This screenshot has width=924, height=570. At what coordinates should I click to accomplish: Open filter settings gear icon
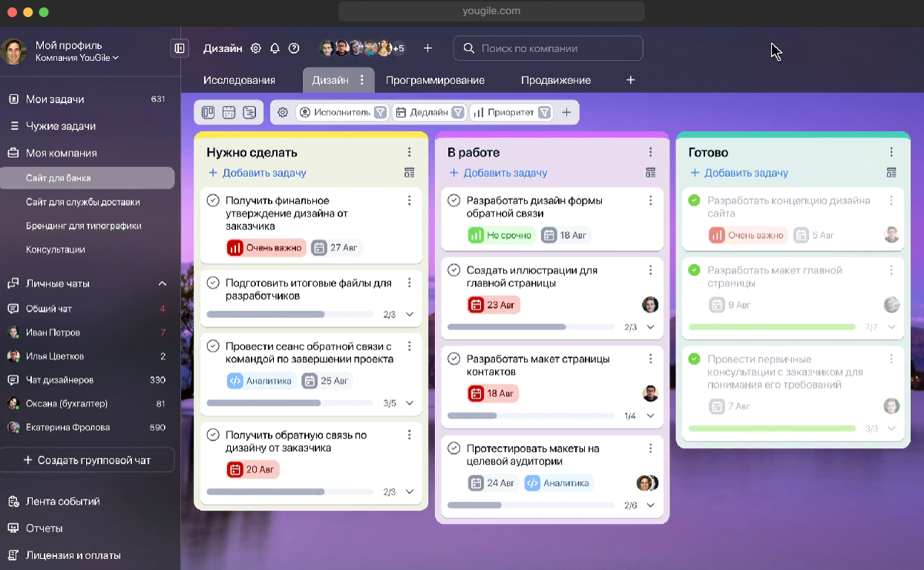pos(283,112)
